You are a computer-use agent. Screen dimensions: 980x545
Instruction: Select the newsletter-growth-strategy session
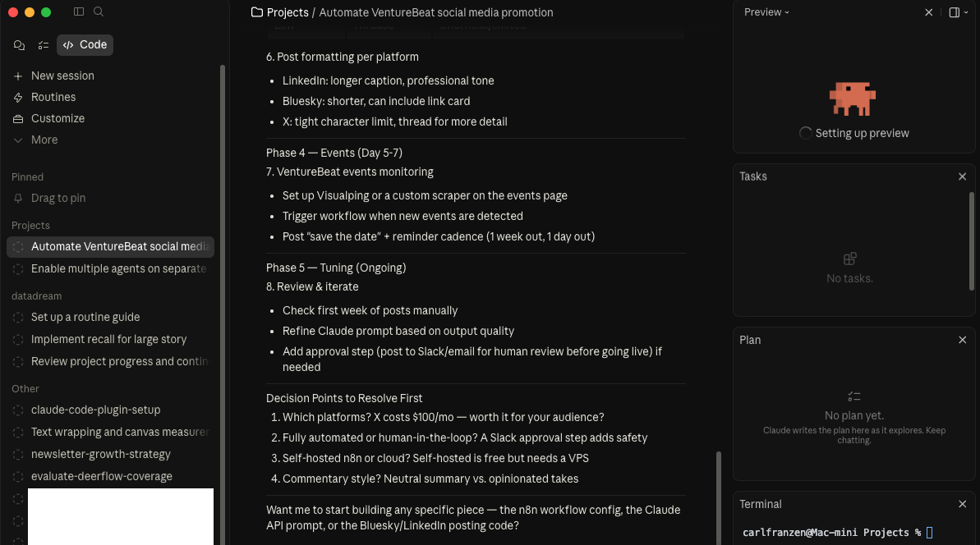coord(101,454)
